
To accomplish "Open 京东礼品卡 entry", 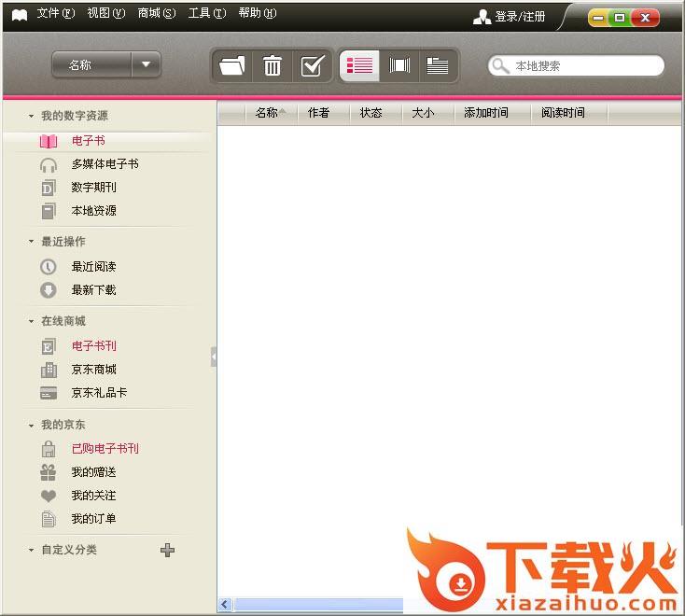I will pos(99,393).
